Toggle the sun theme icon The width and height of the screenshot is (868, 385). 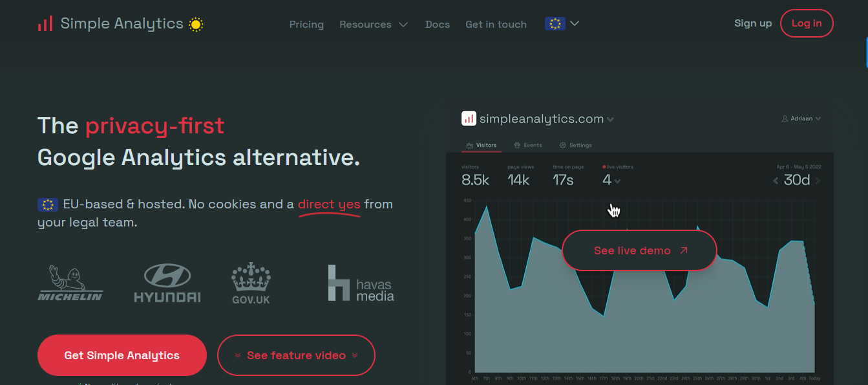(x=196, y=25)
